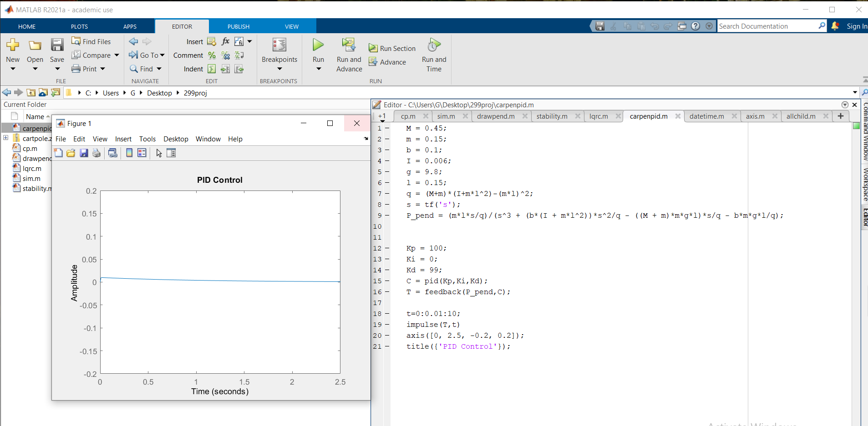868x426 pixels.
Task: Click the Find Files button
Action: tap(91, 41)
